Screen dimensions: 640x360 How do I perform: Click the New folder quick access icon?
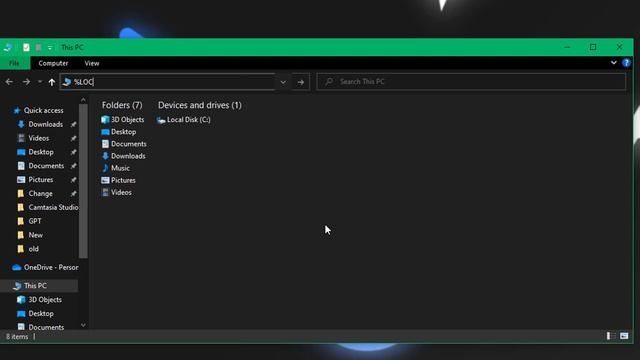coord(38,47)
